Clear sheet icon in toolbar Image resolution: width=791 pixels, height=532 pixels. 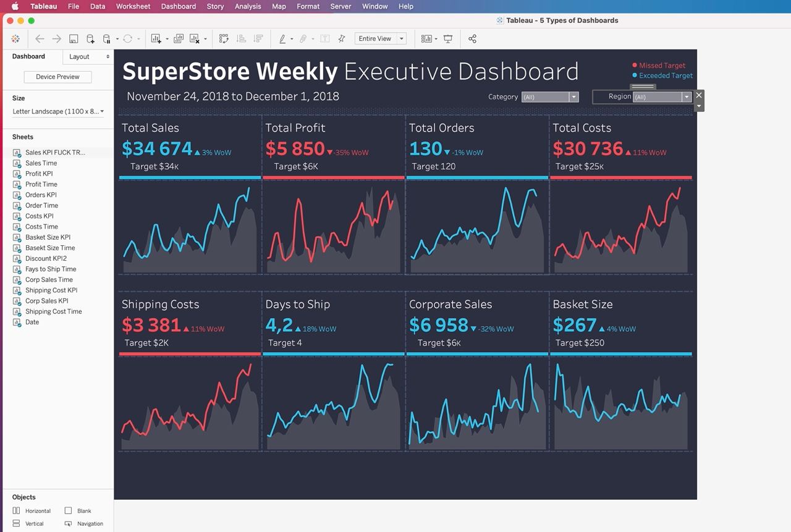[195, 38]
